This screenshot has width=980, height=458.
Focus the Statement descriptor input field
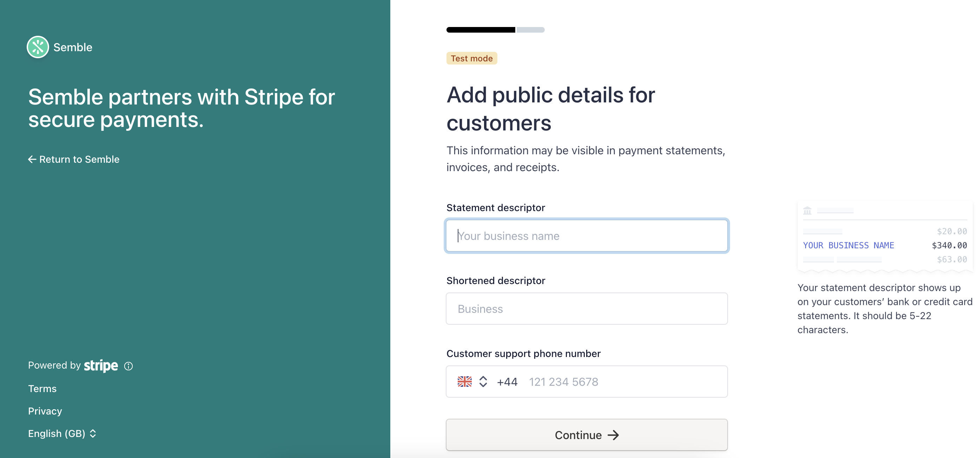point(587,236)
